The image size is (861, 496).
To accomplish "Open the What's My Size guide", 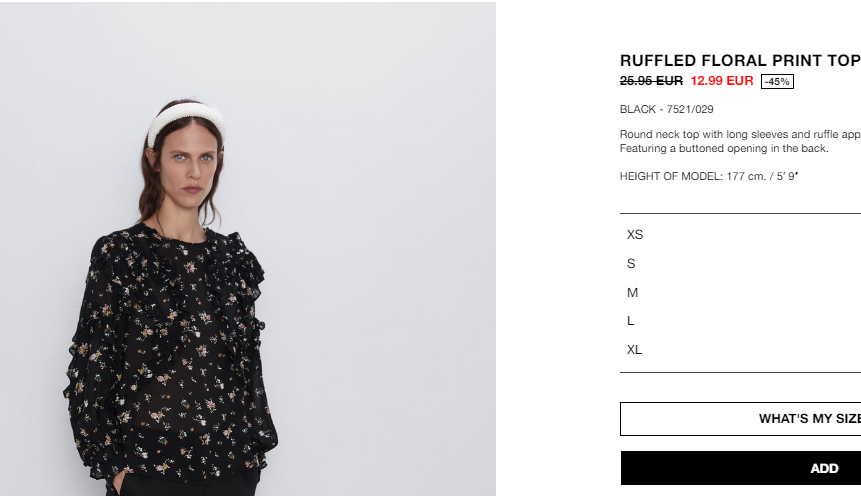I will pyautogui.click(x=741, y=419).
